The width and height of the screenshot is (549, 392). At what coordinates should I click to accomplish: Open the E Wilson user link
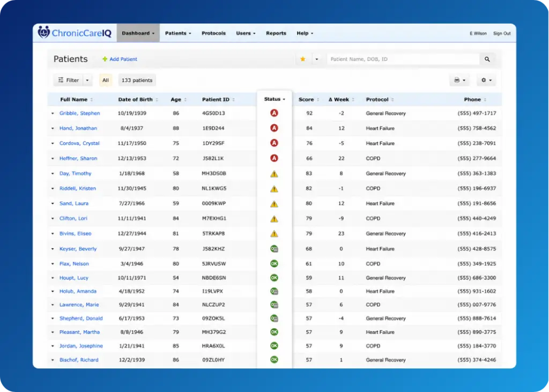point(478,34)
